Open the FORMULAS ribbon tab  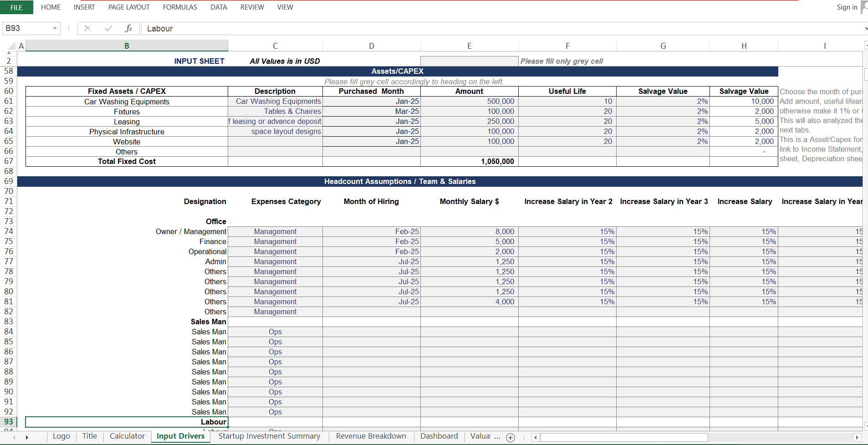click(x=180, y=7)
